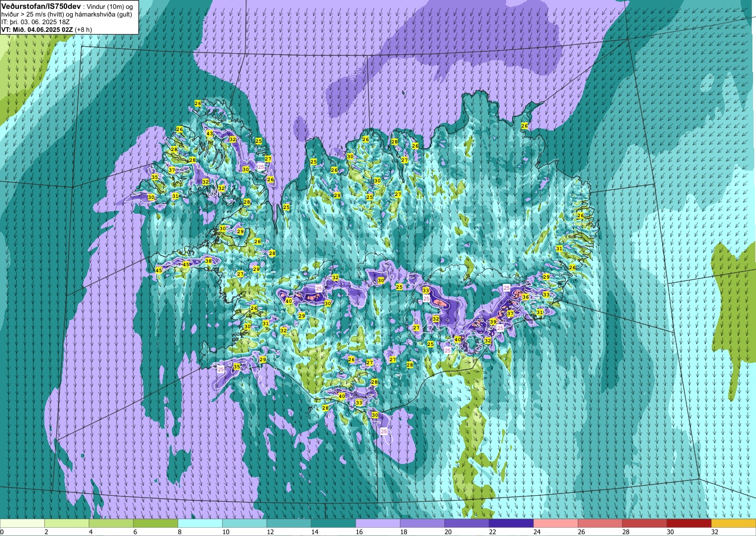Viewport: 756px width, 536px height.
Task: Click the 2–4 m/s light green legend swatch
Action: coord(67,523)
